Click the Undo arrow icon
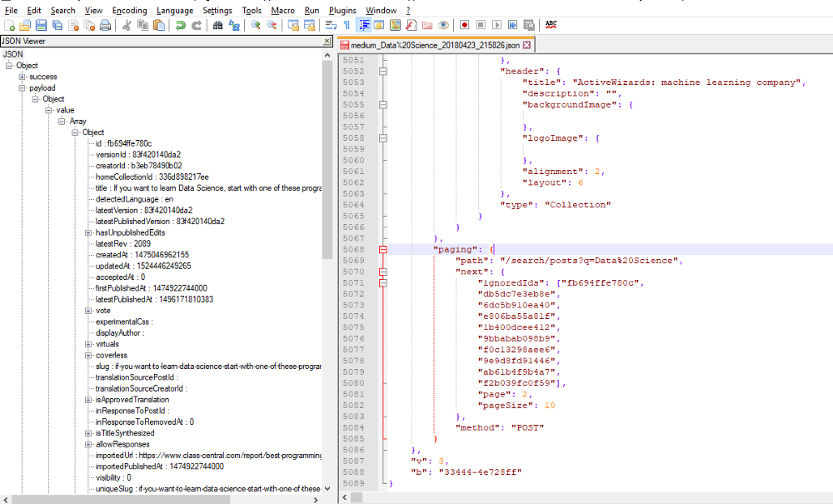Image resolution: width=833 pixels, height=504 pixels. coord(181,25)
